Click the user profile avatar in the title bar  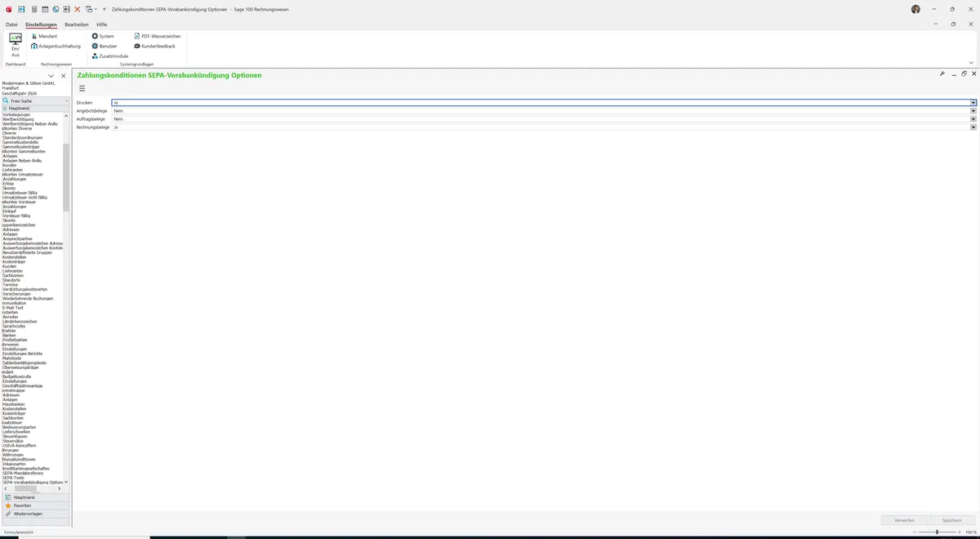click(915, 9)
